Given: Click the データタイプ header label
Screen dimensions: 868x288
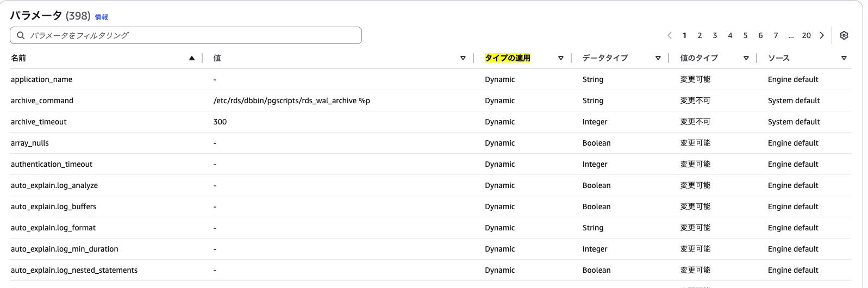Looking at the screenshot, I should (605, 58).
